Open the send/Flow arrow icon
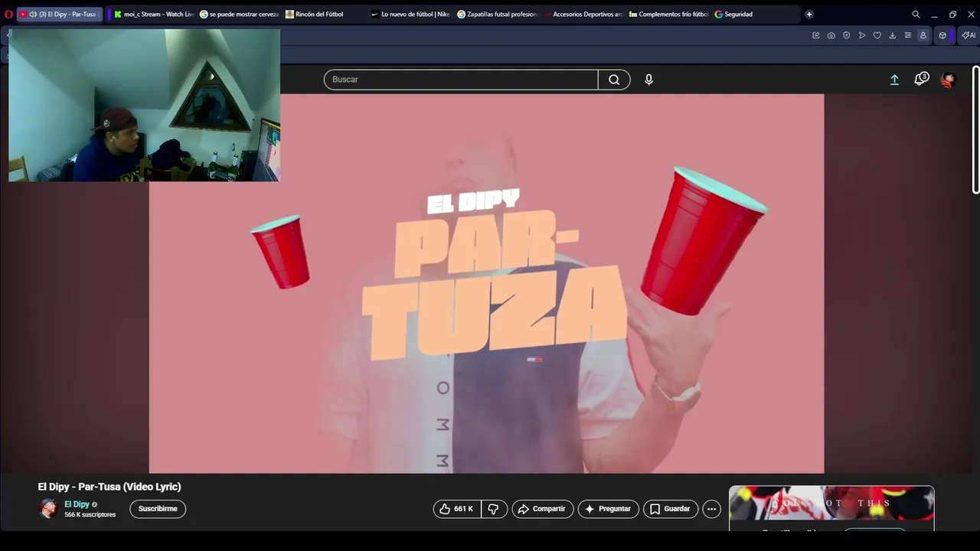The width and height of the screenshot is (980, 551). pyautogui.click(x=862, y=35)
